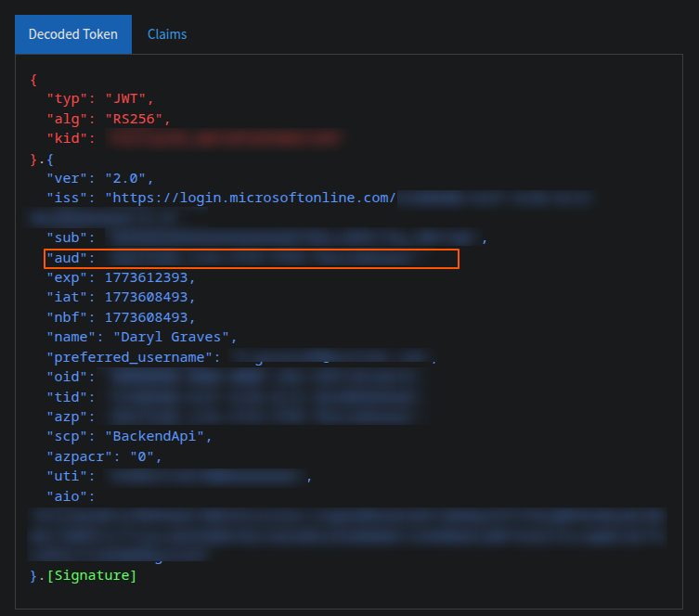Image resolution: width=699 pixels, height=616 pixels.
Task: Click the iat timestamp value
Action: (x=149, y=297)
